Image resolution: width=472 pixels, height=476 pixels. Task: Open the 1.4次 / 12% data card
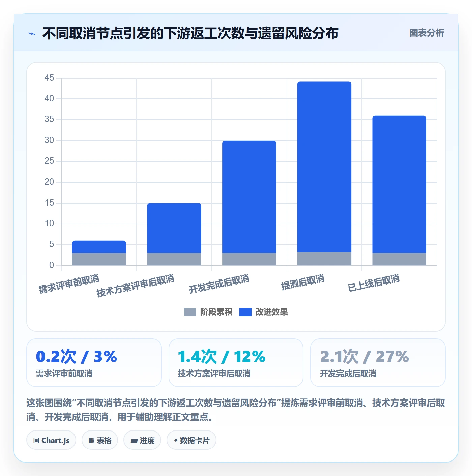(236, 363)
